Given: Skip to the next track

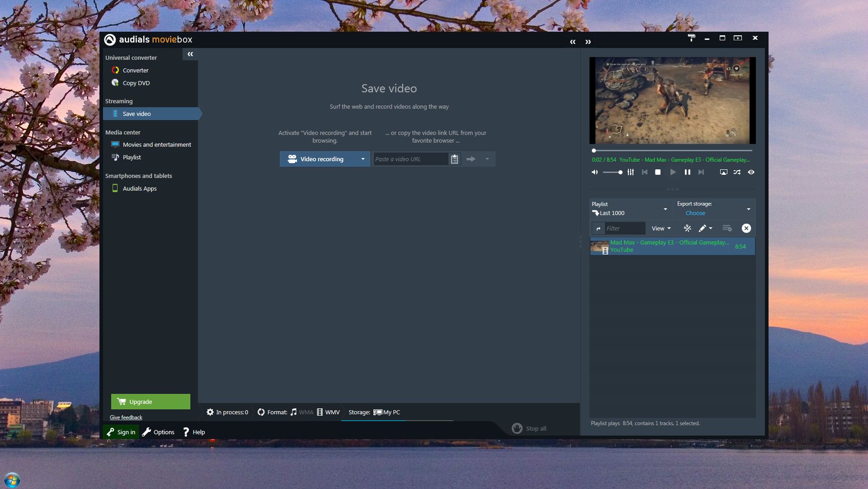Looking at the screenshot, I should click(x=701, y=172).
